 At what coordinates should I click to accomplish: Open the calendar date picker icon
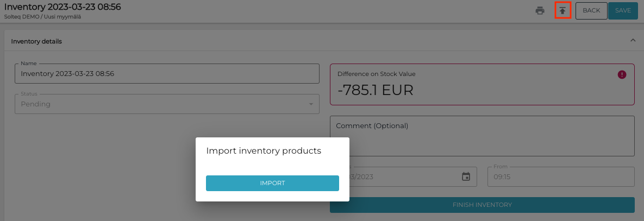tap(466, 176)
